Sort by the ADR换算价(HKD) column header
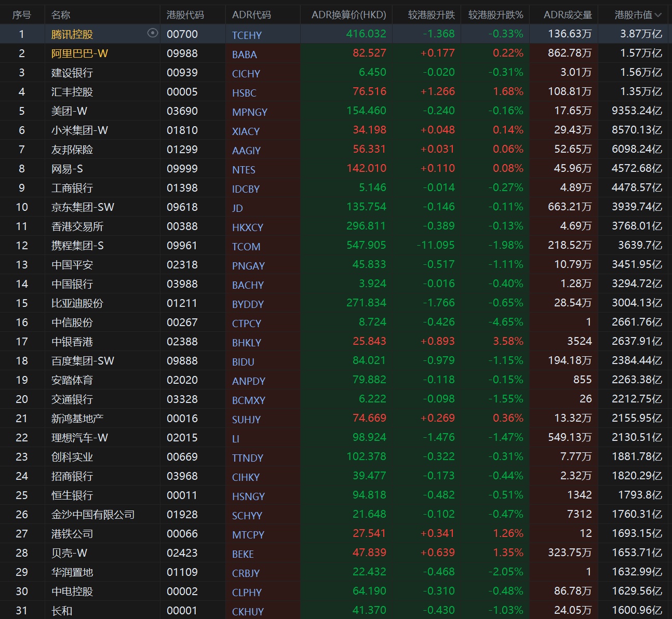Viewport: 672px width, 619px height. pos(349,15)
